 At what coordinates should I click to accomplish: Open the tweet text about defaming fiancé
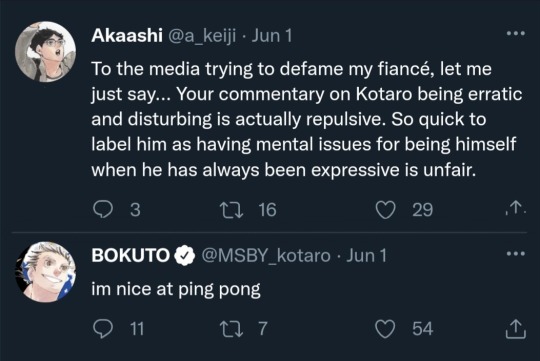click(307, 119)
